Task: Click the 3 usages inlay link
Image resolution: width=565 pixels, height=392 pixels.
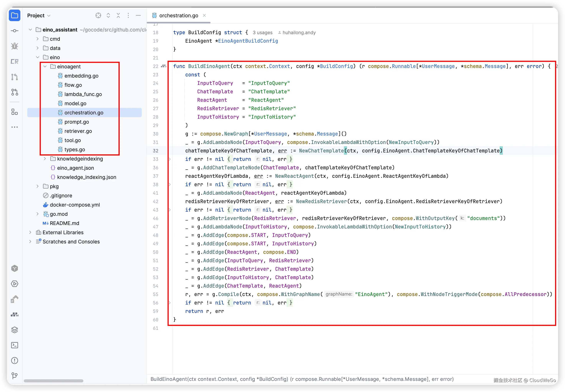Action: tap(262, 32)
